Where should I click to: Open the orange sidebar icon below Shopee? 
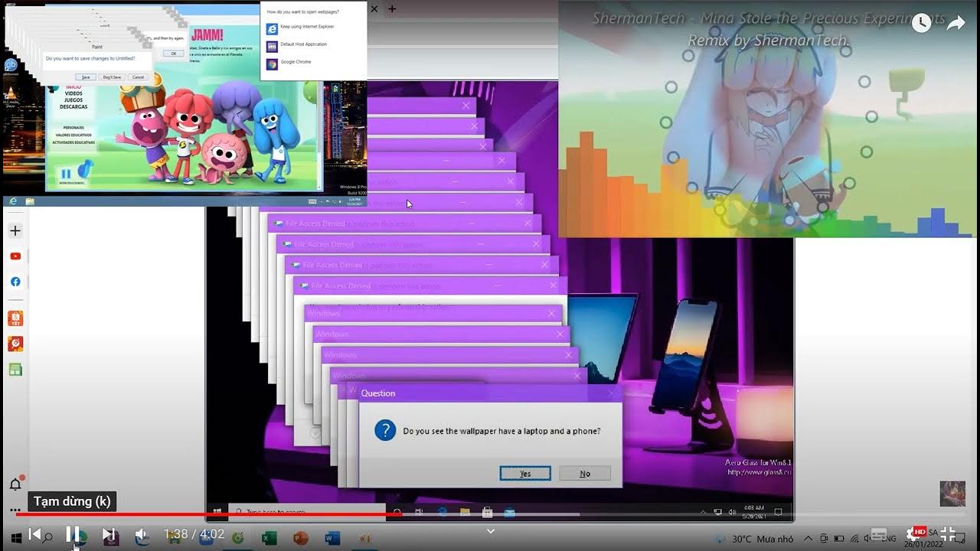coord(15,344)
